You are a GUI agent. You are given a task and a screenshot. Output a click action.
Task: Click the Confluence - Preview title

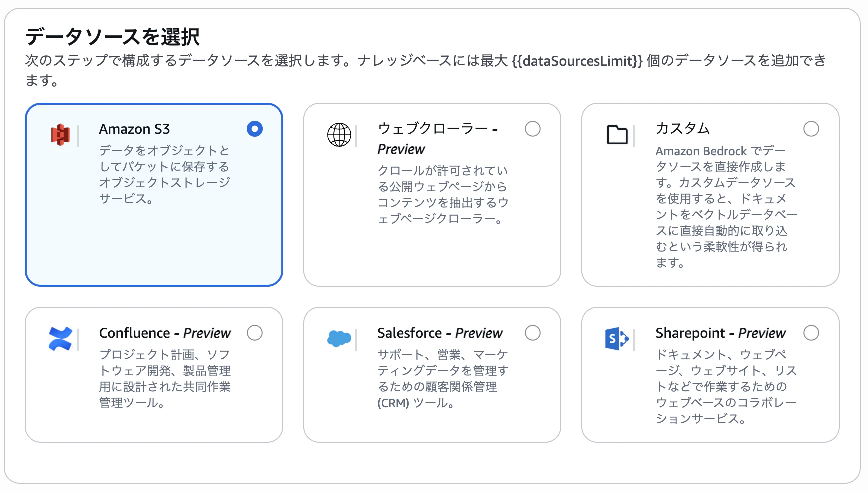165,333
